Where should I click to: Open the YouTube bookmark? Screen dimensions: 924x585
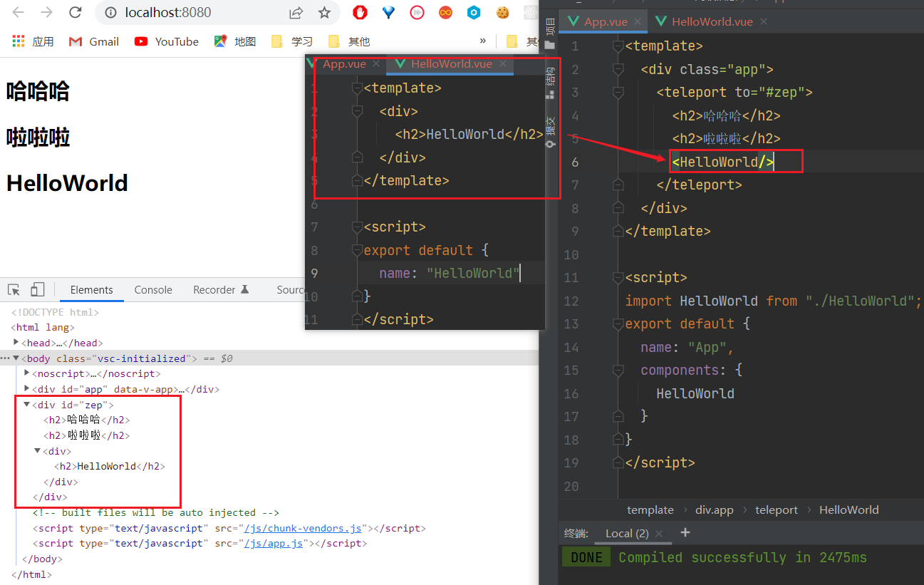click(167, 41)
